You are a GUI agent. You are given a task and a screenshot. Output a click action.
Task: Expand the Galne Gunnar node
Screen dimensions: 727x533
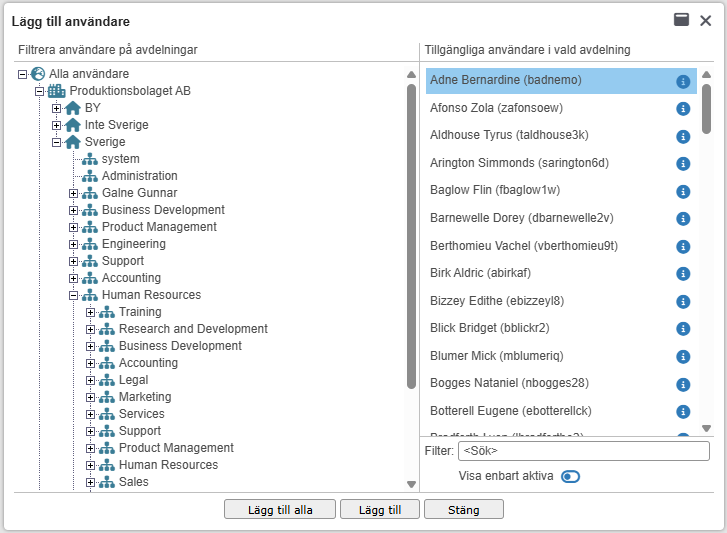74,193
